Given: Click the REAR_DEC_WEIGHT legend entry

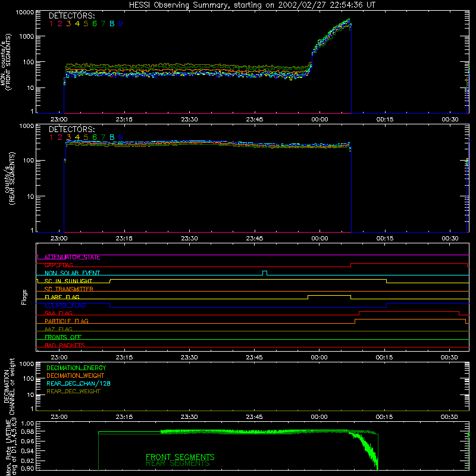Looking at the screenshot, I should (x=73, y=392).
